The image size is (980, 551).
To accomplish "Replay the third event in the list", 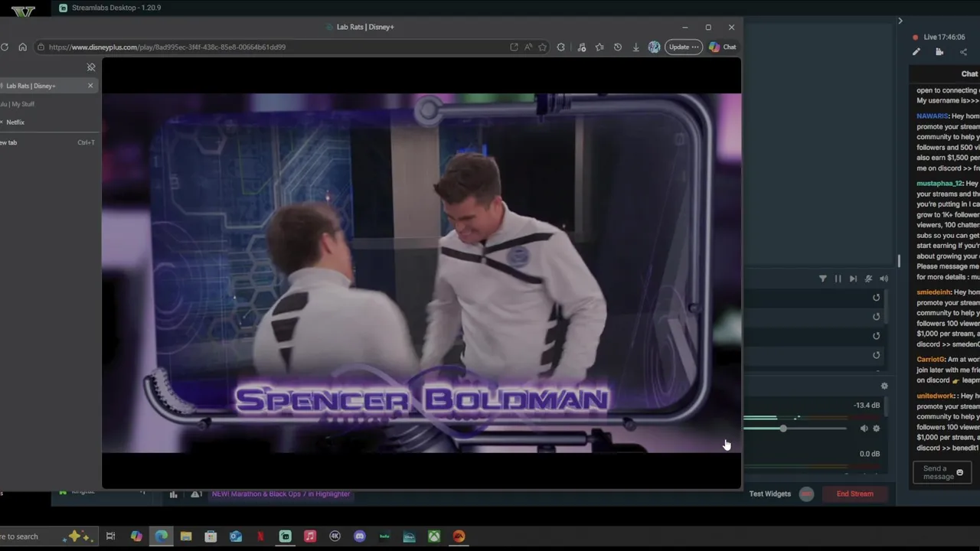I will (x=877, y=336).
